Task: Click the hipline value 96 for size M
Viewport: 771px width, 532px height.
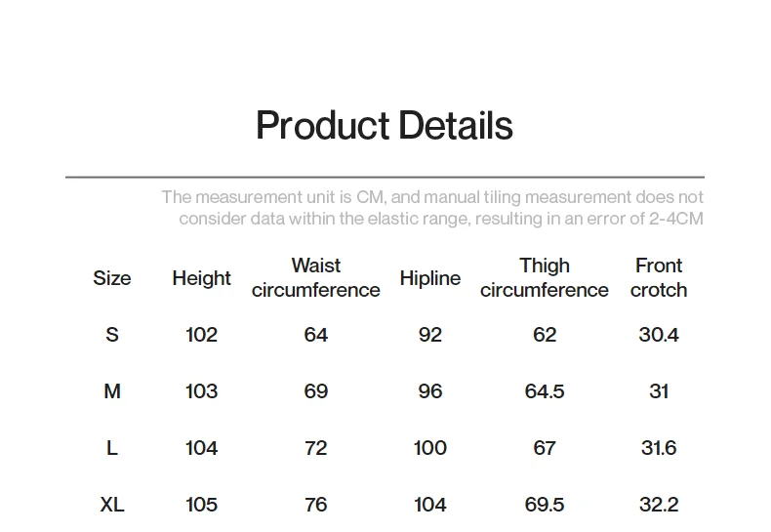Action: tap(430, 391)
